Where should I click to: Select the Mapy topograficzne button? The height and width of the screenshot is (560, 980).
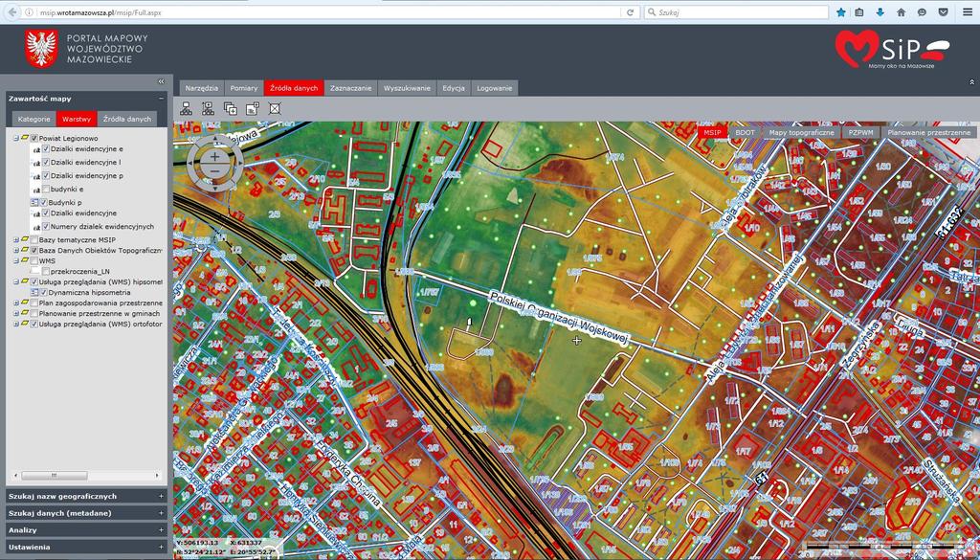point(801,132)
